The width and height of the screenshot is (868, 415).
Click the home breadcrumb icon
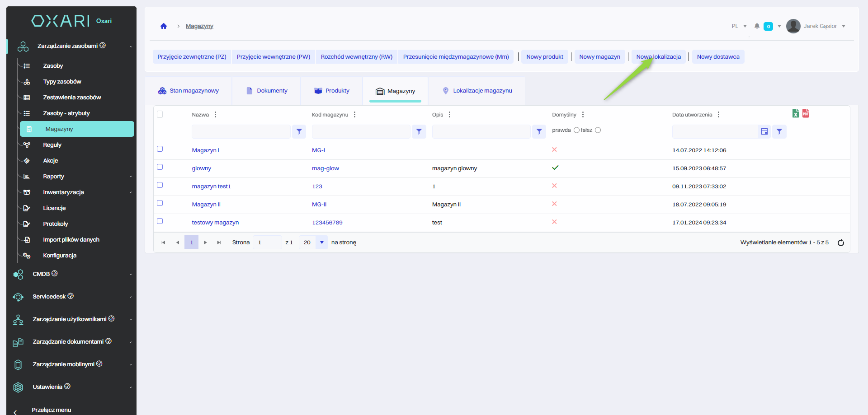pyautogui.click(x=164, y=26)
